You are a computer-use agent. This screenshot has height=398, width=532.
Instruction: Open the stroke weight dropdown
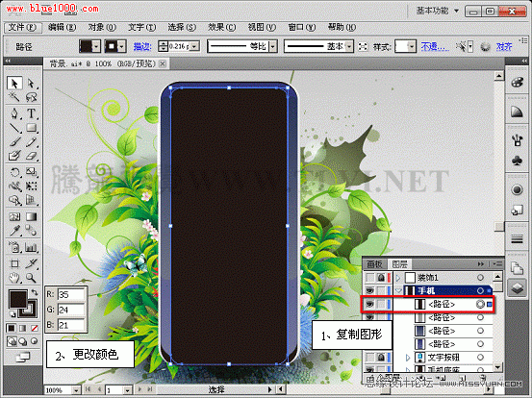(194, 46)
